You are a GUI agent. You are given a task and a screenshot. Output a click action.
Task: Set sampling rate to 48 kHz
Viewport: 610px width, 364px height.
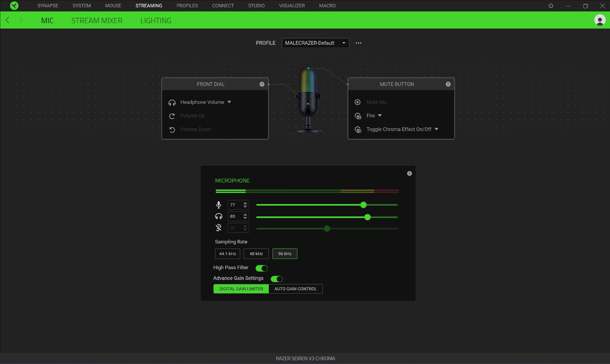click(256, 254)
